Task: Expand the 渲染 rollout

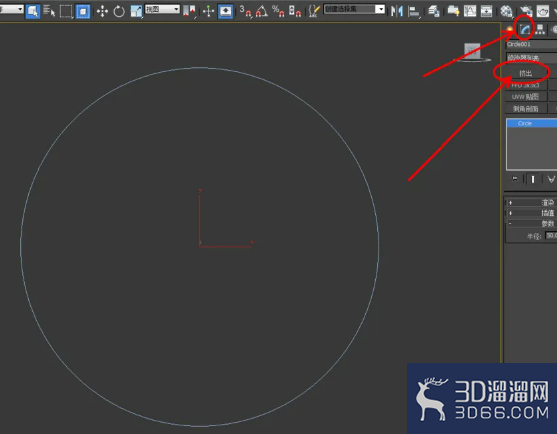Action: pyautogui.click(x=531, y=202)
